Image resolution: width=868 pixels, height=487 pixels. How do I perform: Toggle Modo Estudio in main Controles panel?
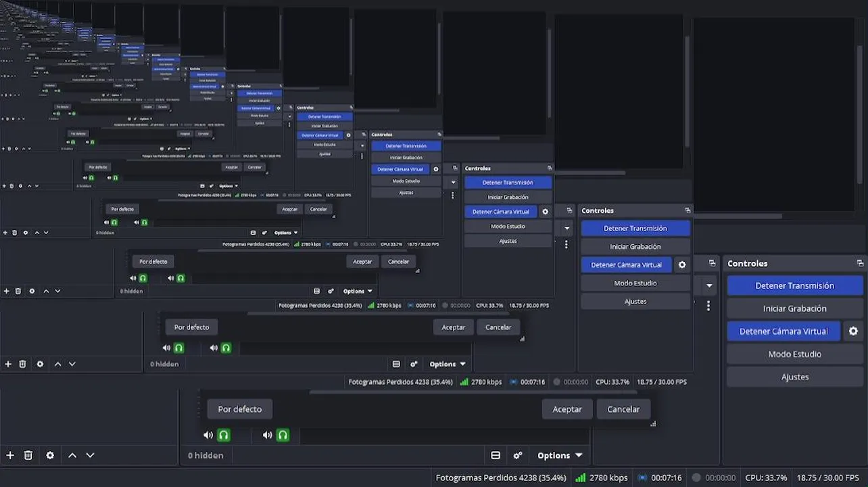795,354
